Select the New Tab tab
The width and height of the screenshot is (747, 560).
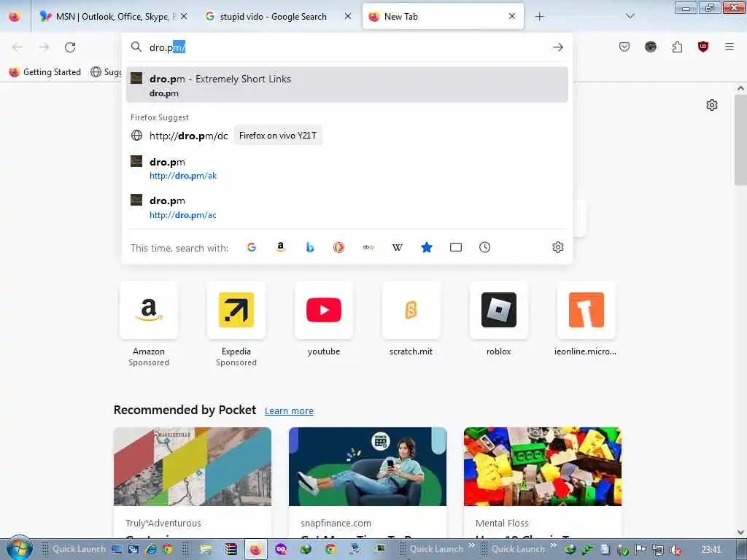point(443,16)
